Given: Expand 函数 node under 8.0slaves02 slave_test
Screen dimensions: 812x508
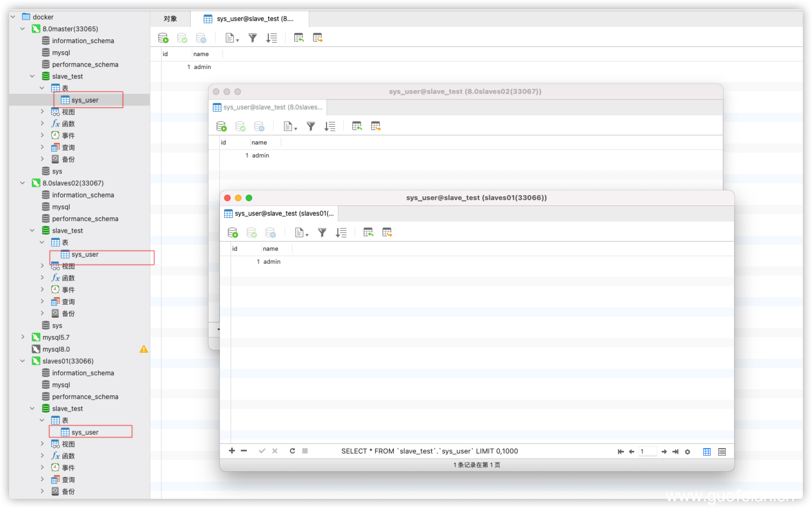Looking at the screenshot, I should tap(42, 277).
